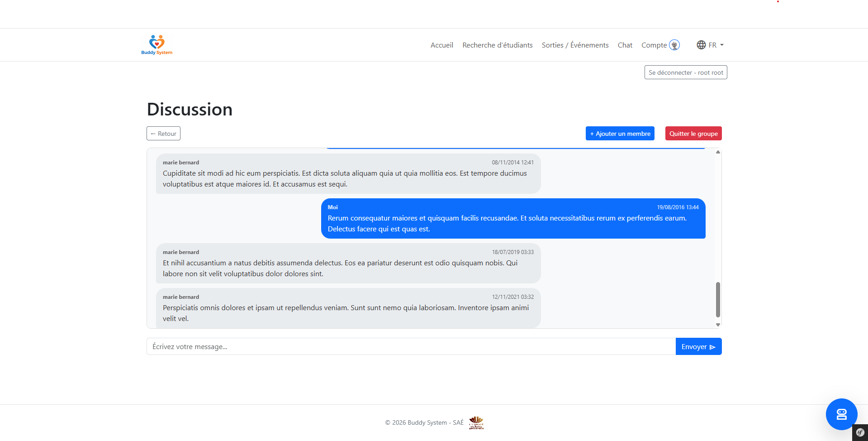Viewport: 868px width, 441px height.
Task: Click the chat scrollbar up arrow
Action: (718, 152)
